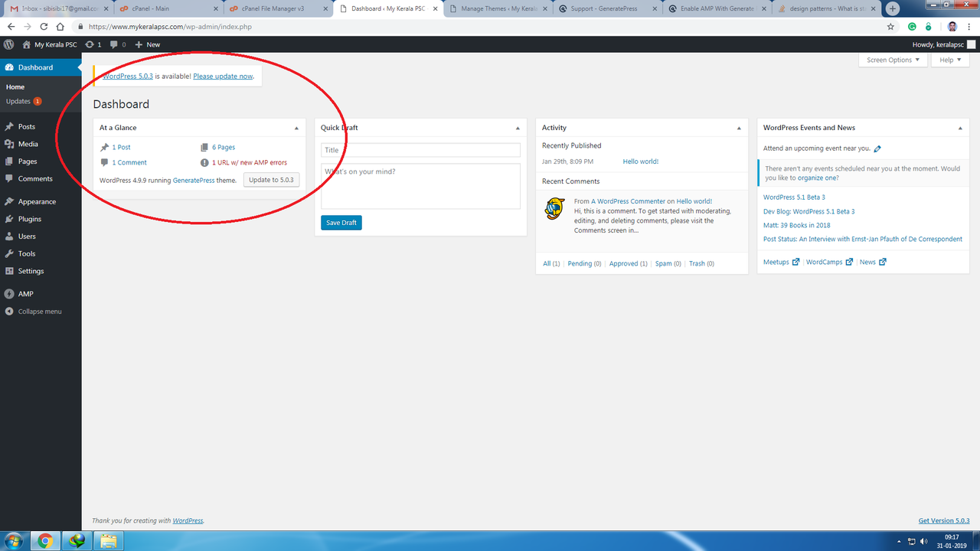Click the organize one? link

pos(818,178)
